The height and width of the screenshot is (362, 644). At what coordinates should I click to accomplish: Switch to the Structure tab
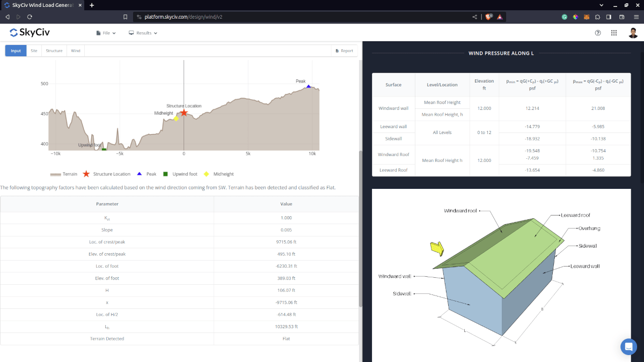[54, 51]
